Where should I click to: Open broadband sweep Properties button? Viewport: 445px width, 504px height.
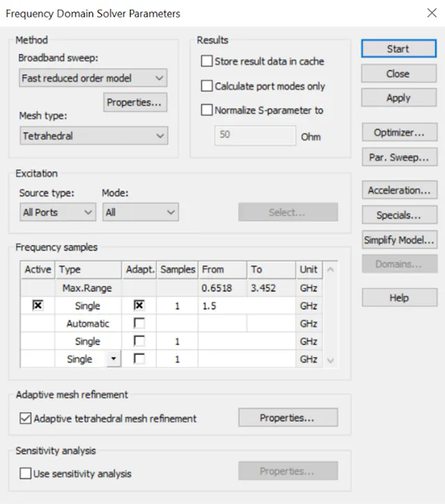coord(135,102)
